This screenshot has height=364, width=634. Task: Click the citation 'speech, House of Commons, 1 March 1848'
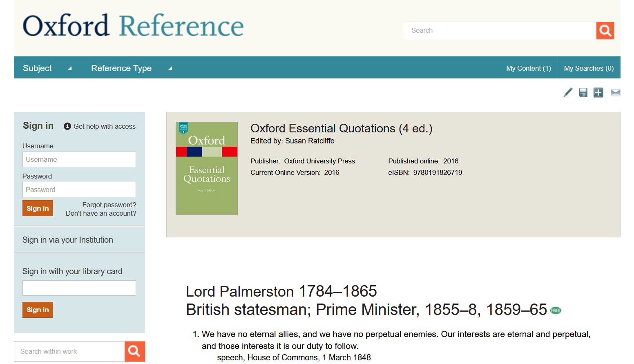294,357
